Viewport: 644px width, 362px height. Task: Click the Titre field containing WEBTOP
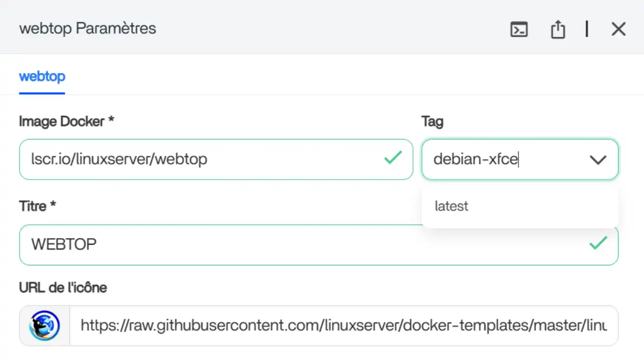pyautogui.click(x=302, y=244)
